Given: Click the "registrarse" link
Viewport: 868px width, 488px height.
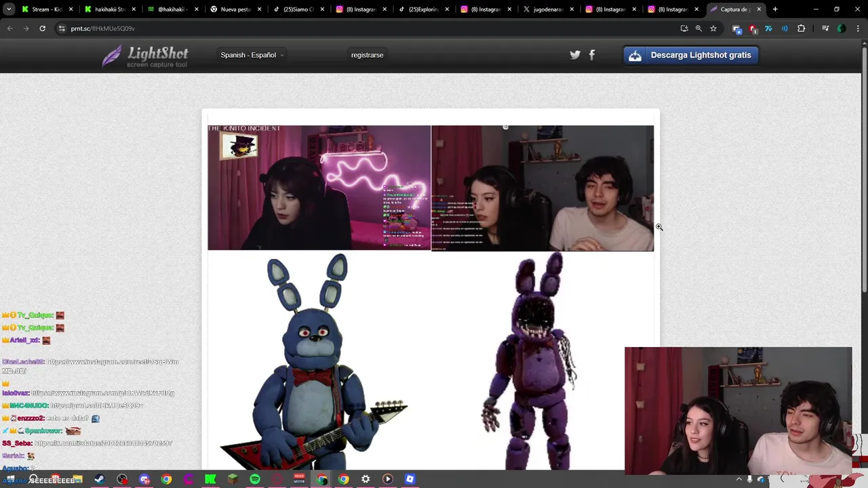Looking at the screenshot, I should tap(367, 55).
